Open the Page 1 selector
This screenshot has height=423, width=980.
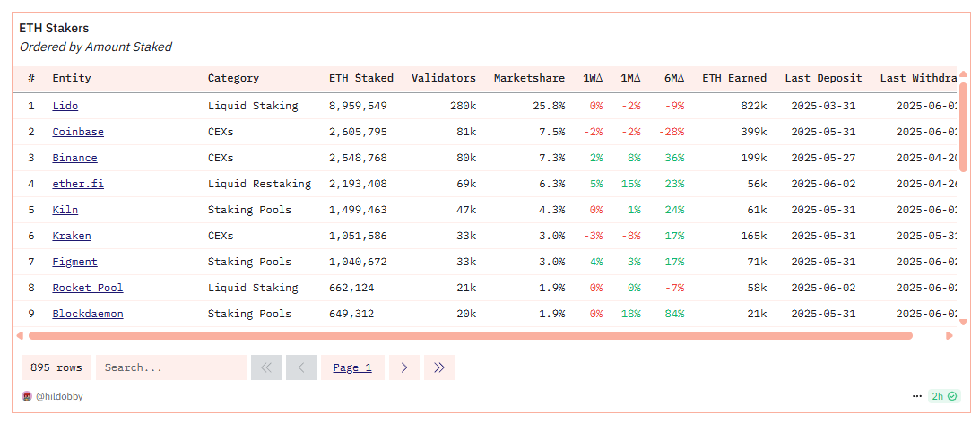click(352, 367)
